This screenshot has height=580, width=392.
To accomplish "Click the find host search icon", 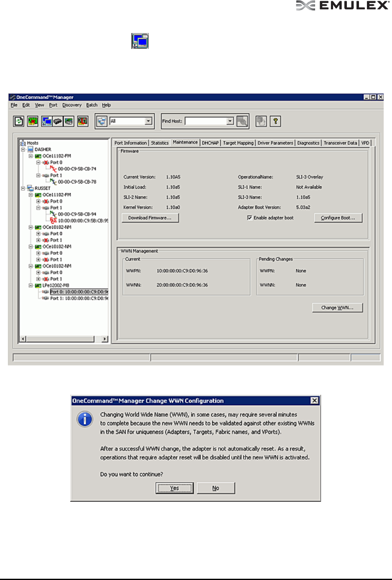I will point(242,121).
